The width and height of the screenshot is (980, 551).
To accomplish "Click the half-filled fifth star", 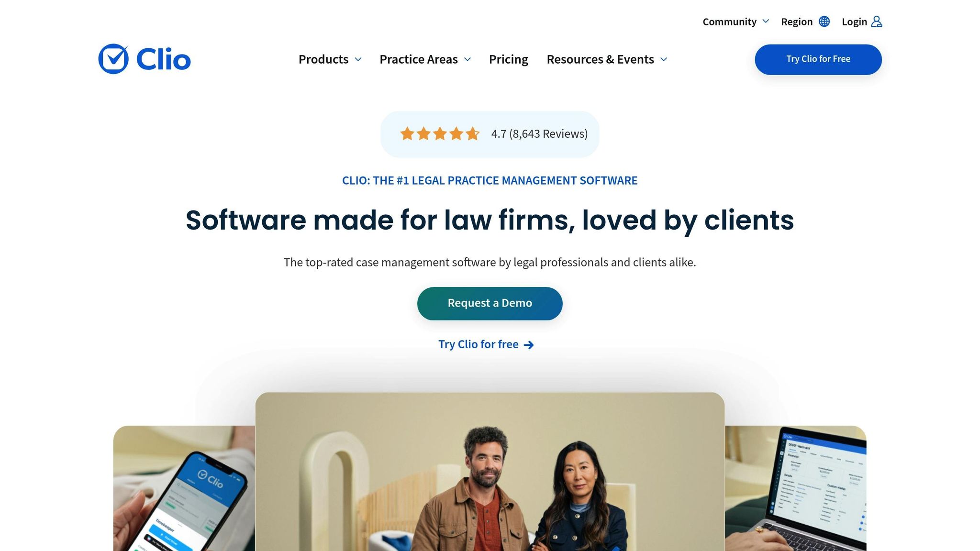I will (x=473, y=134).
